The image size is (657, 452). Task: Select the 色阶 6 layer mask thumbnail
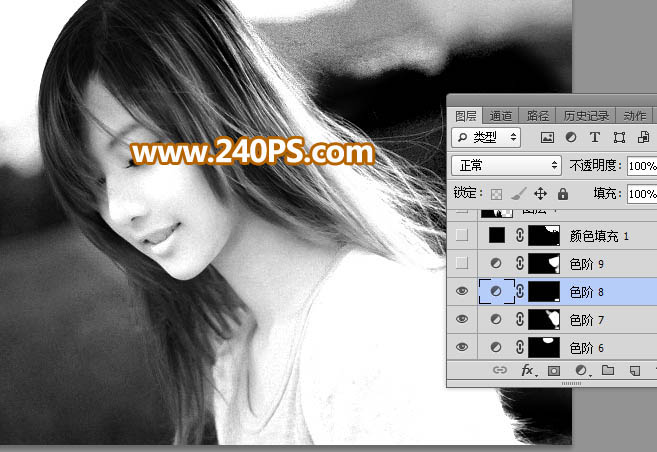pyautogui.click(x=544, y=347)
